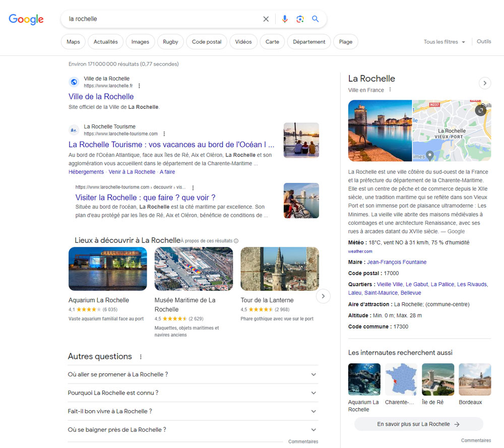Open the Bordeaux related search thumbnail
Screen dimensions: 504x448
click(x=475, y=379)
